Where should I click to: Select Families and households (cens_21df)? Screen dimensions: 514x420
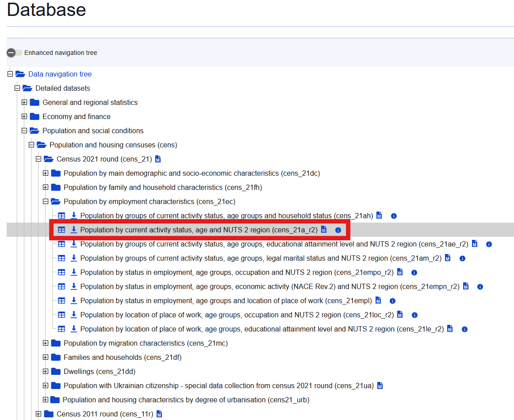click(x=122, y=357)
